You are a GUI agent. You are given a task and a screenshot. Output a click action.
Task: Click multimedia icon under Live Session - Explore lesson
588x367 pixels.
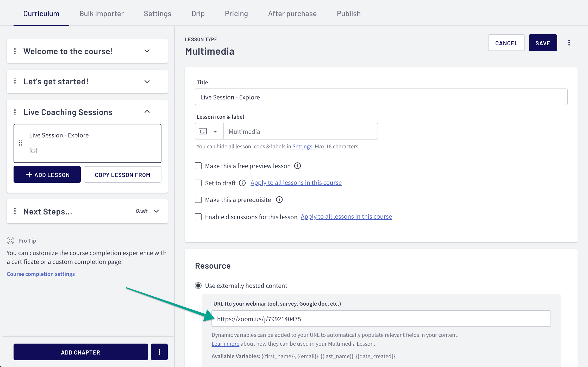click(33, 151)
